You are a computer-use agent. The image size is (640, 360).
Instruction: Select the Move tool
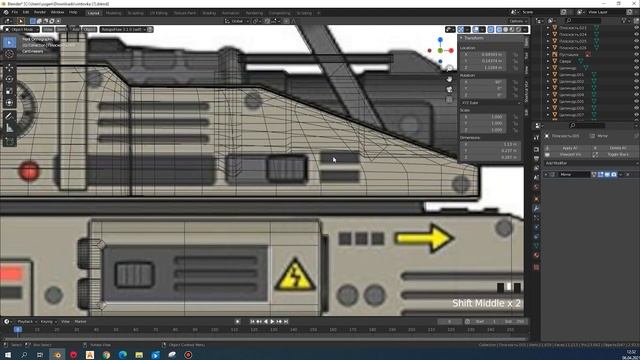click(9, 68)
